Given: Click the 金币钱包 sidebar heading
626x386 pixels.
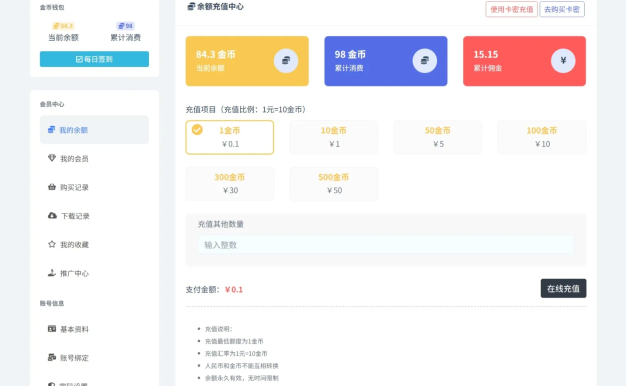Looking at the screenshot, I should point(52,7).
